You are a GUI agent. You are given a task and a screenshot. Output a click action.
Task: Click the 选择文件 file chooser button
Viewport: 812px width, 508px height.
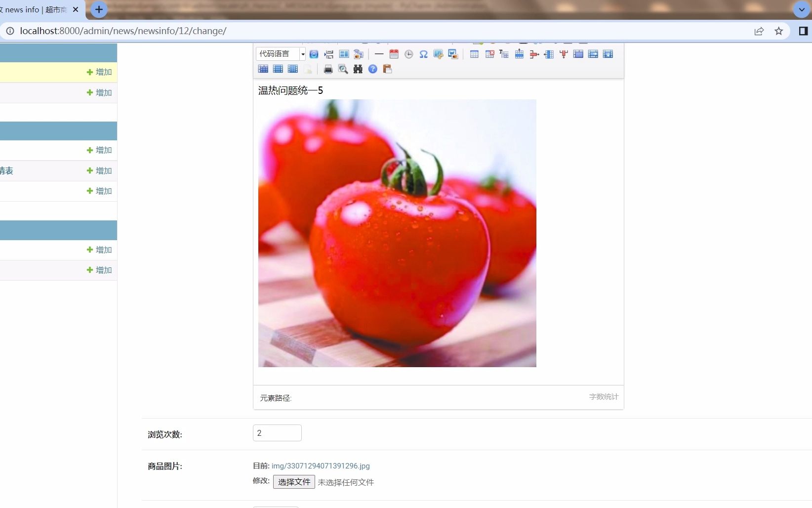[293, 481]
